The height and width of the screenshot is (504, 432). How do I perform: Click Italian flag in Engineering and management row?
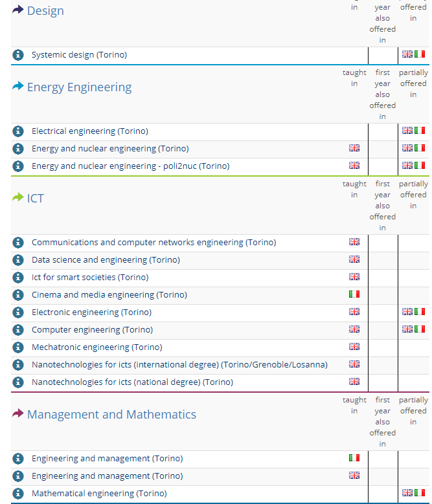[354, 458]
